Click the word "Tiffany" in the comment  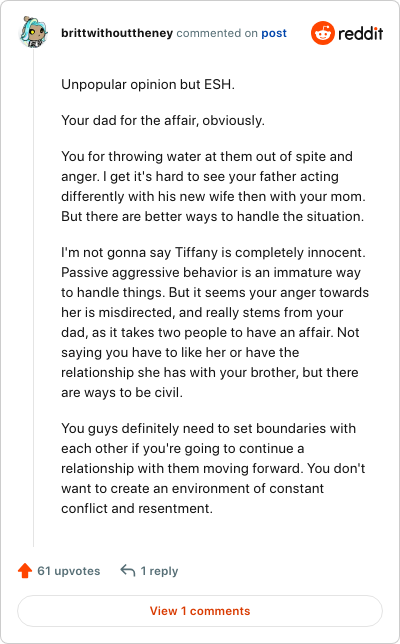(196, 253)
